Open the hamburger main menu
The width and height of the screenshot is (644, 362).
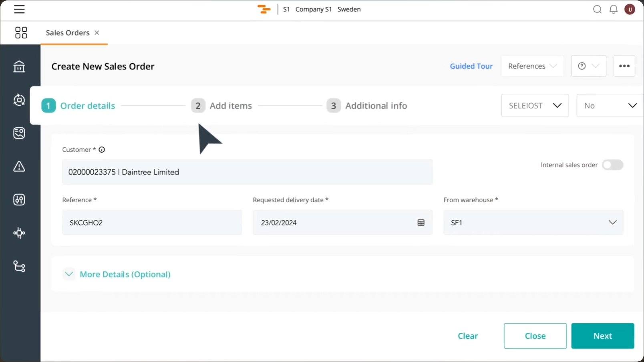(x=19, y=9)
